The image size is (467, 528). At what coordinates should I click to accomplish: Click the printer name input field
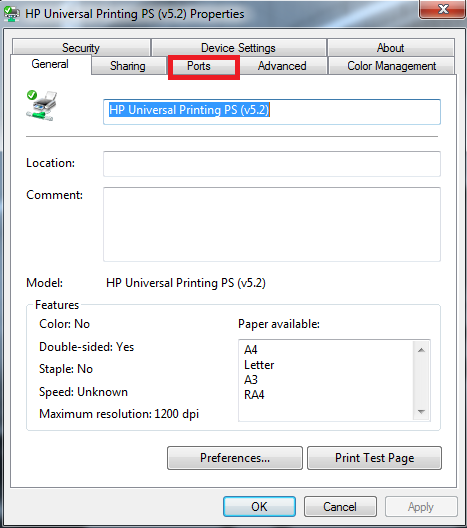point(272,112)
